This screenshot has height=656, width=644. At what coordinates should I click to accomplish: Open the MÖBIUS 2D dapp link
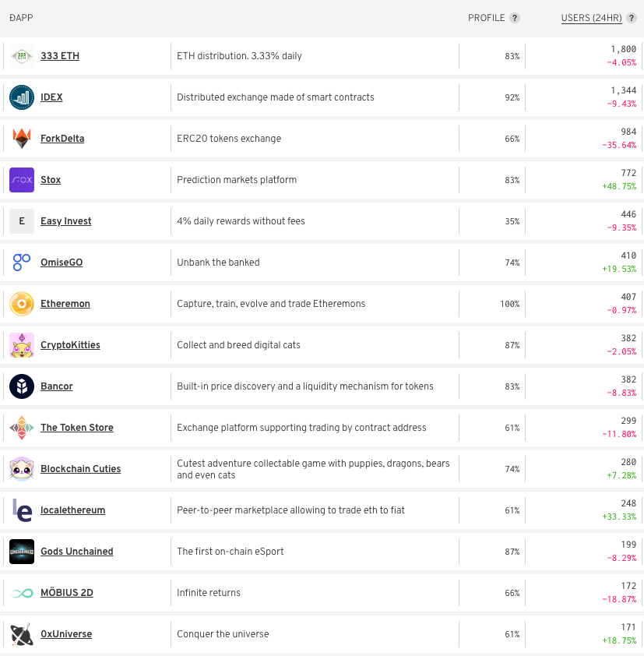[x=67, y=593]
